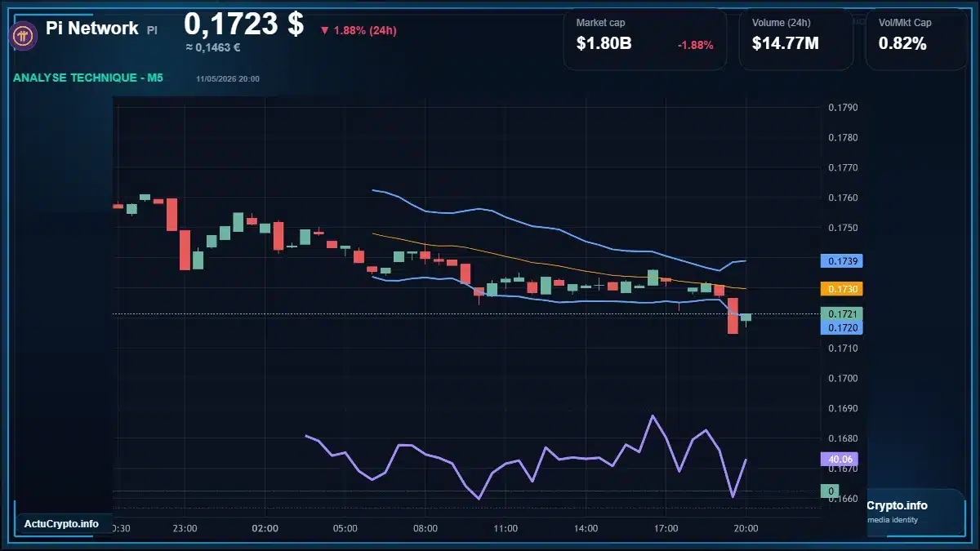Click the 0.1700 price axis label

pos(843,378)
